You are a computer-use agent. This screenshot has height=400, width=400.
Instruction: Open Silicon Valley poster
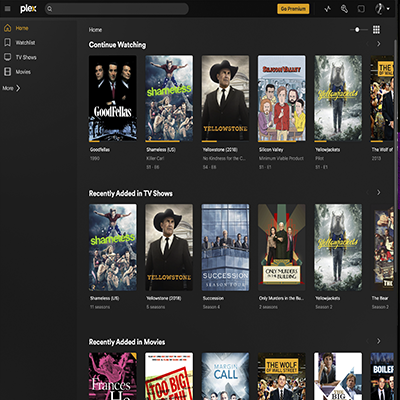pos(282,98)
